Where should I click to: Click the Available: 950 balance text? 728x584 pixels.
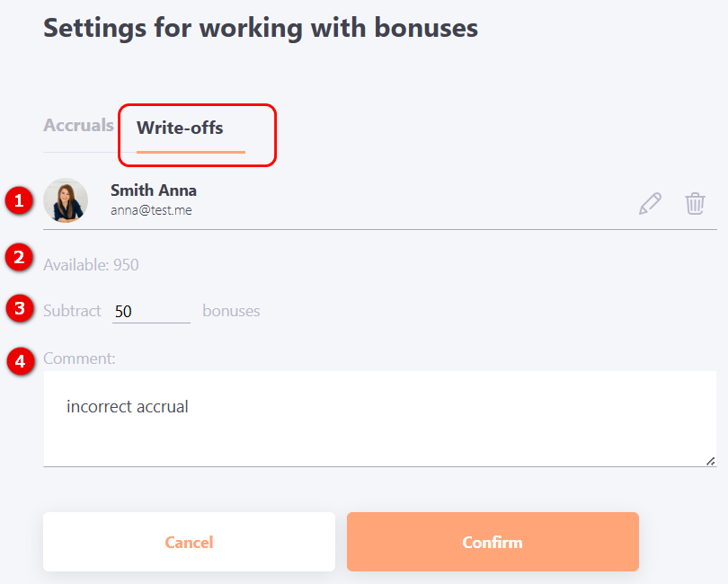[x=91, y=265]
